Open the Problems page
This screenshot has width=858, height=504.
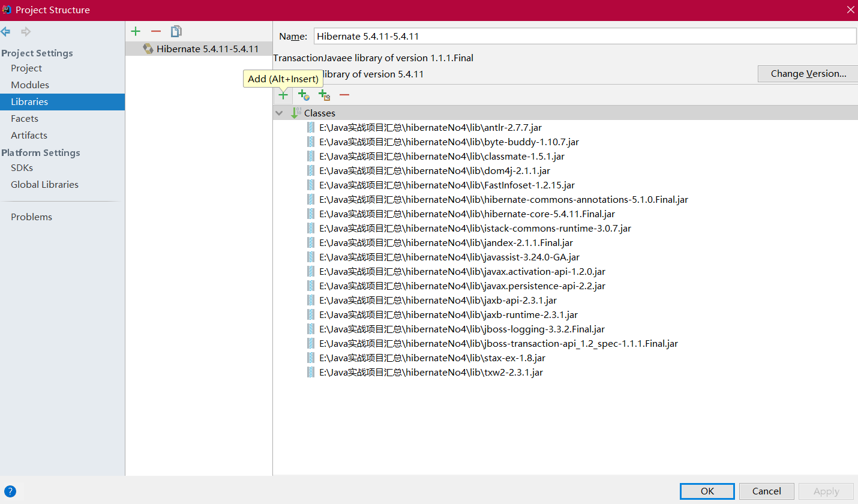point(31,217)
